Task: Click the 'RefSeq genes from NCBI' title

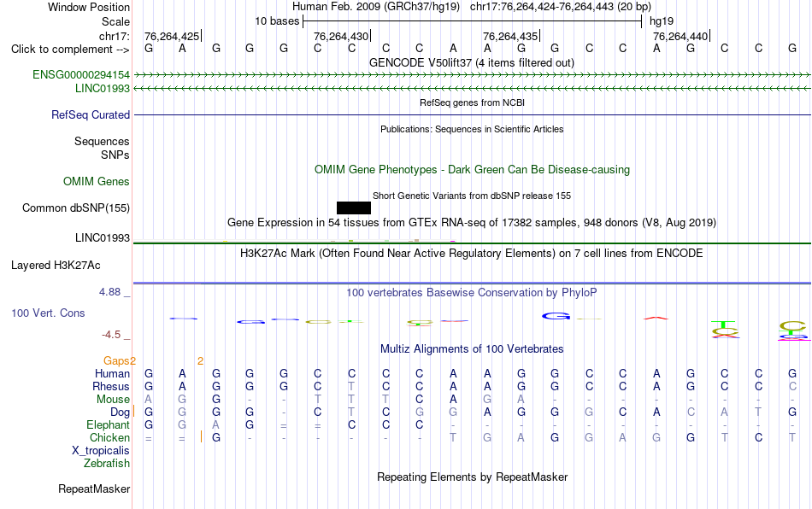Action: 472,103
